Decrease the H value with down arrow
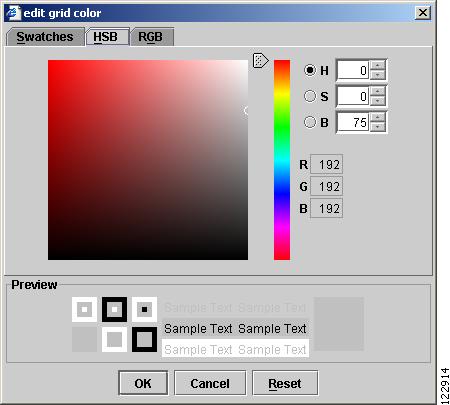This screenshot has width=450, height=405. coord(377,75)
